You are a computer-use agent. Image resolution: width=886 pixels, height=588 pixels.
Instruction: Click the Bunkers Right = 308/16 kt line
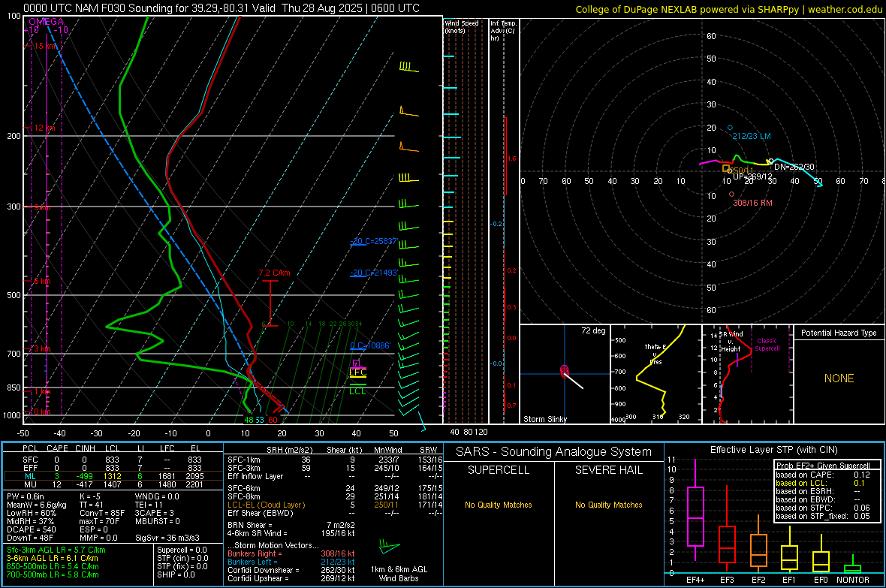[x=291, y=553]
